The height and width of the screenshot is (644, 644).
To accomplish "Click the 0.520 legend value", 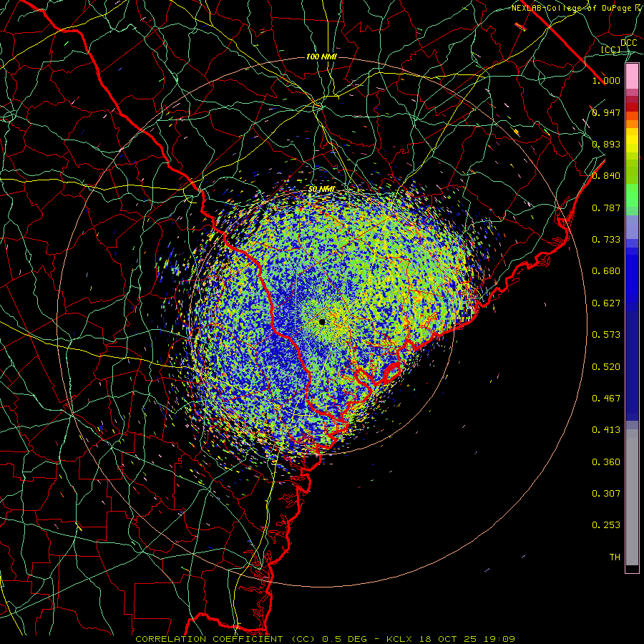I will point(606,367).
